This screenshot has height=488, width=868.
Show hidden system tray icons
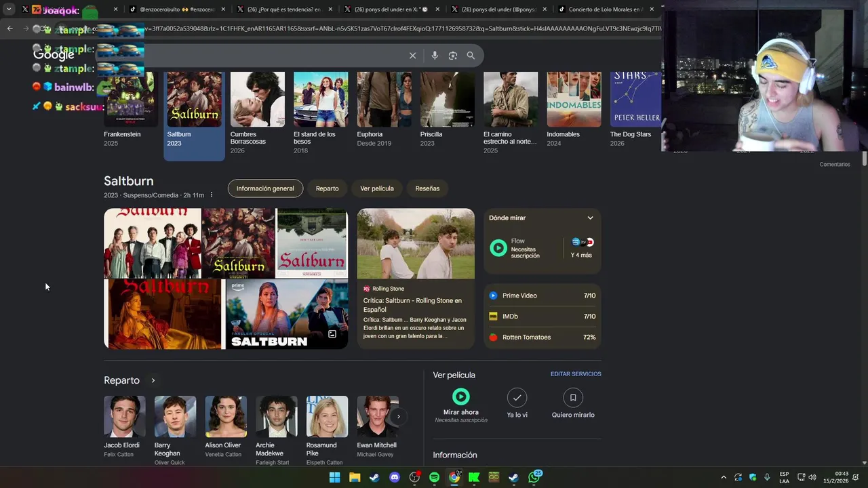tap(724, 477)
